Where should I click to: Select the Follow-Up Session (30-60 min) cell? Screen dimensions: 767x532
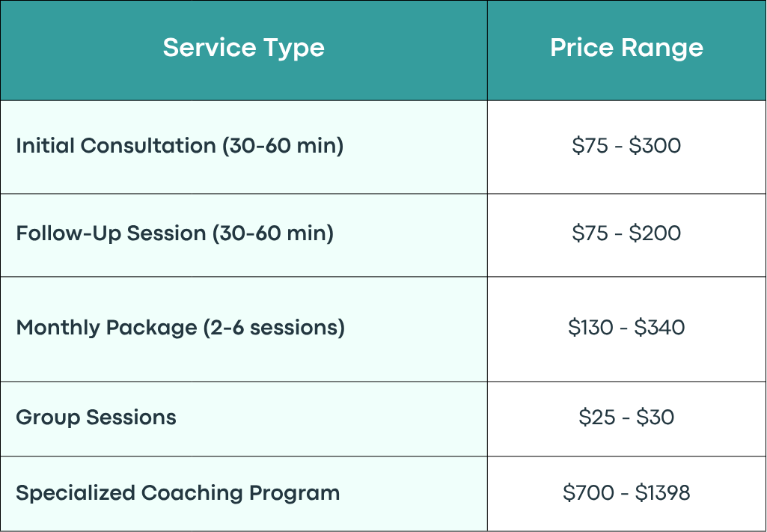(x=244, y=235)
